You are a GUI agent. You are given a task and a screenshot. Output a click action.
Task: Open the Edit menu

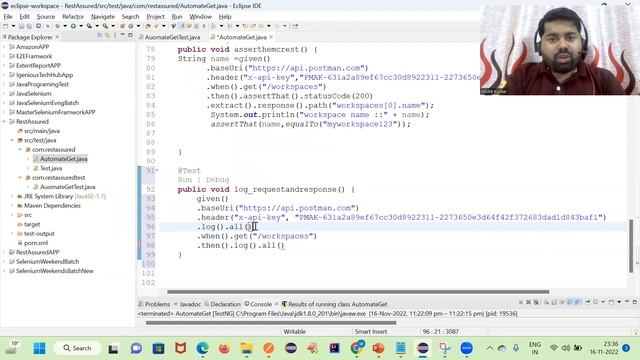24,17
